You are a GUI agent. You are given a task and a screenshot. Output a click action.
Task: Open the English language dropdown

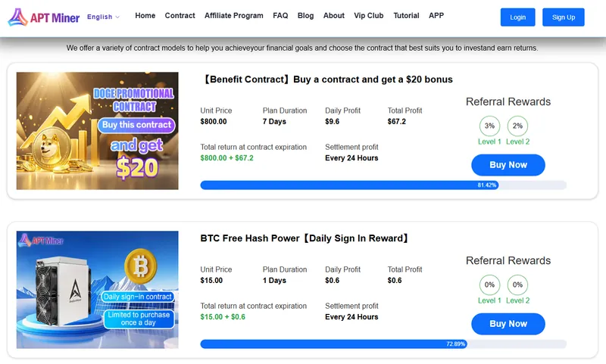pyautogui.click(x=103, y=17)
